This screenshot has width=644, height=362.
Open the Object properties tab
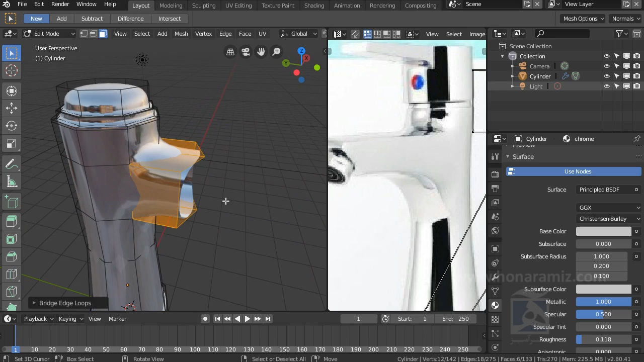point(495,249)
